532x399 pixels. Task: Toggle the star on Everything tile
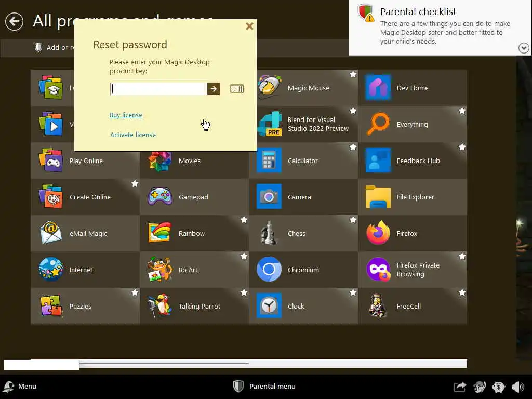click(x=462, y=111)
